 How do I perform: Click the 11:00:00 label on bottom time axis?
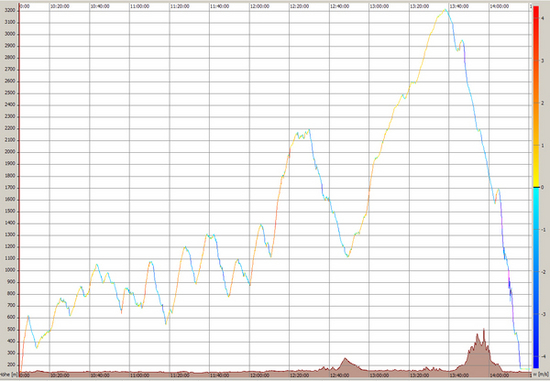pos(140,375)
